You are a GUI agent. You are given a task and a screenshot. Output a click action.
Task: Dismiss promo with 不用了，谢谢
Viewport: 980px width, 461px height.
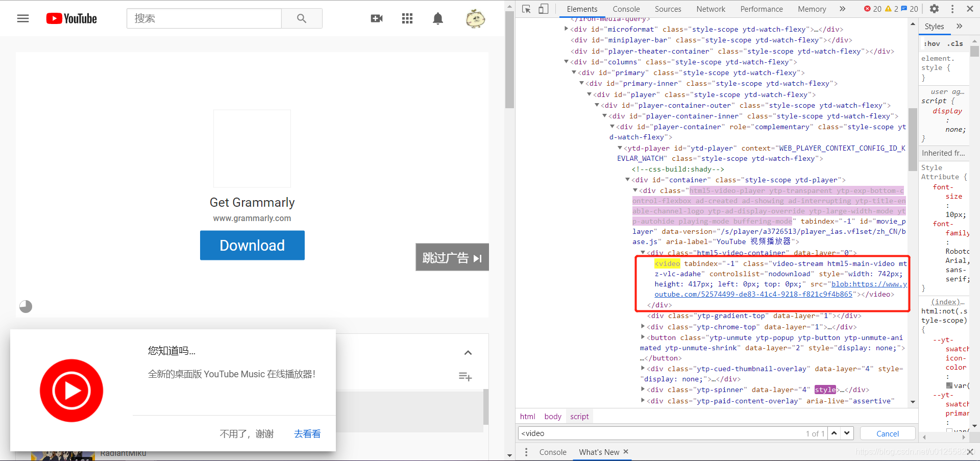(x=247, y=434)
